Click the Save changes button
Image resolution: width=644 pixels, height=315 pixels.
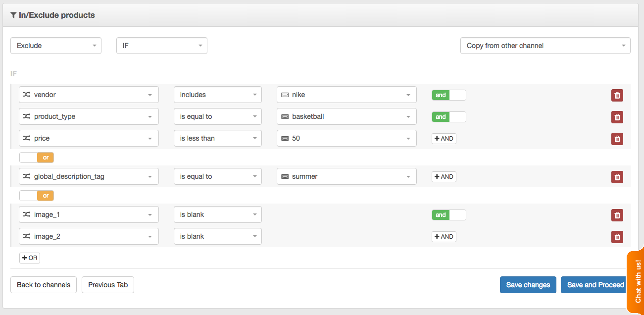click(528, 284)
